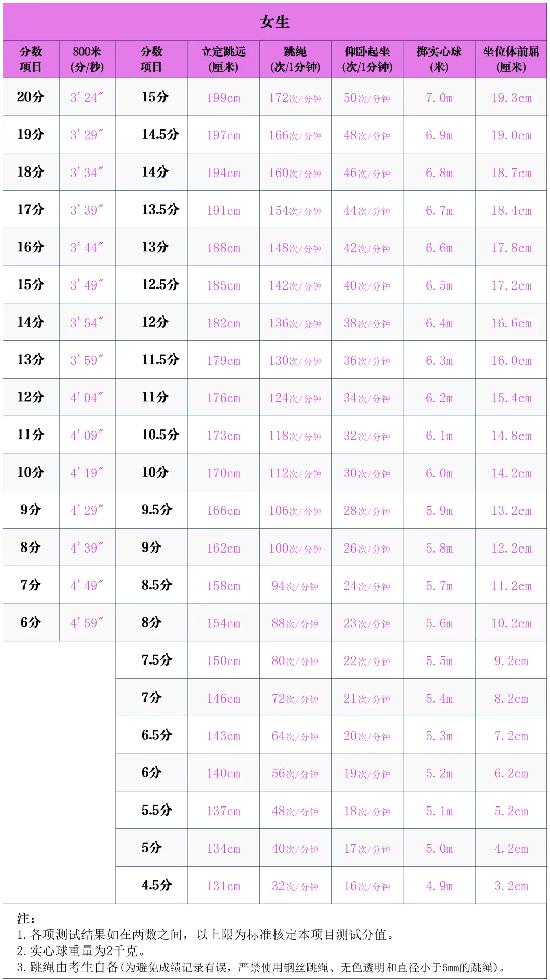The image size is (550, 980).
Task: Click the 3'24″ time cell
Action: point(87,97)
